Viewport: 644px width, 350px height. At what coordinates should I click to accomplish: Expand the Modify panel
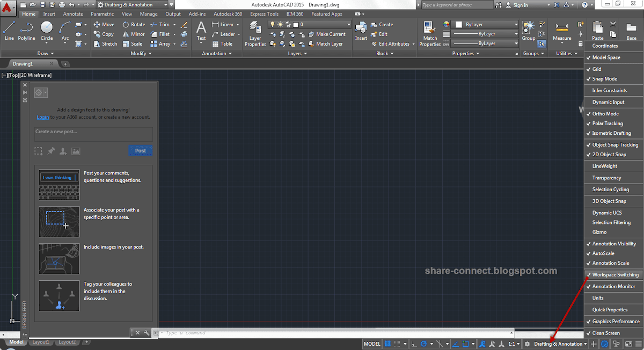141,54
